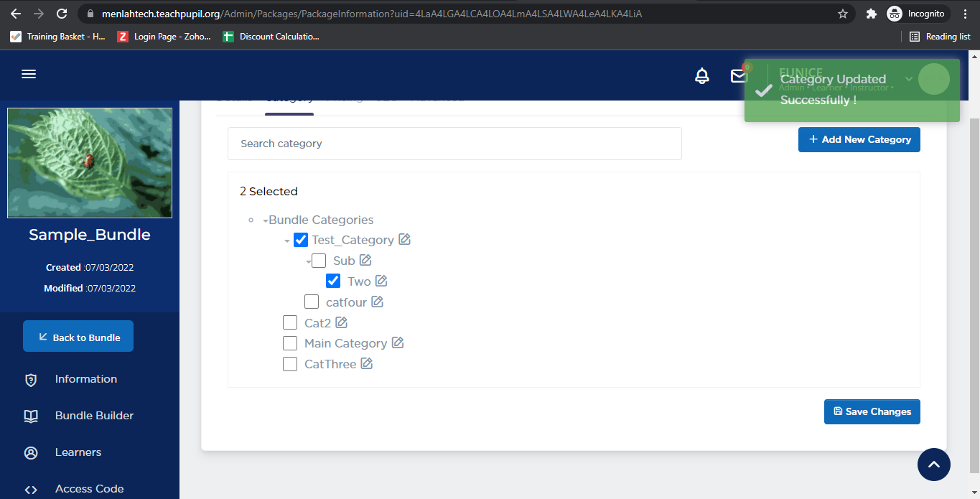Collapse the Bundle Categories tree root
The width and height of the screenshot is (980, 499).
point(265,220)
